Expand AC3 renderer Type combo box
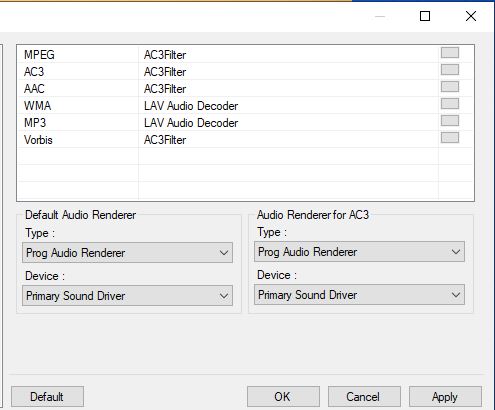 point(359,252)
